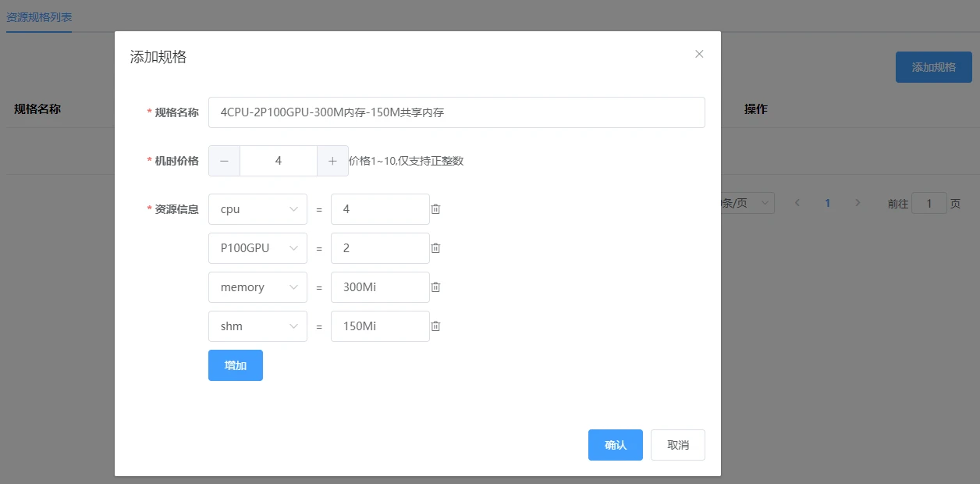Viewport: 980px width, 484px height.
Task: Increase 机时价格 with plus button
Action: 332,161
